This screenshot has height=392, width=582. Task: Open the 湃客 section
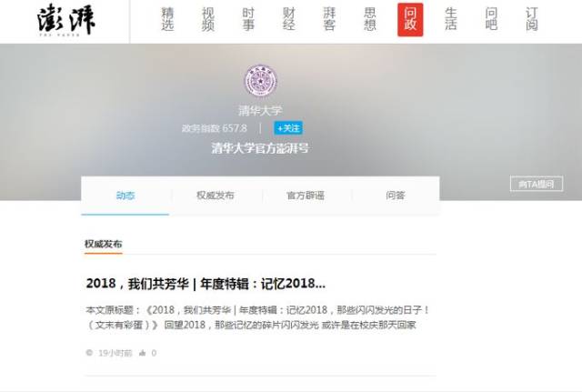329,19
